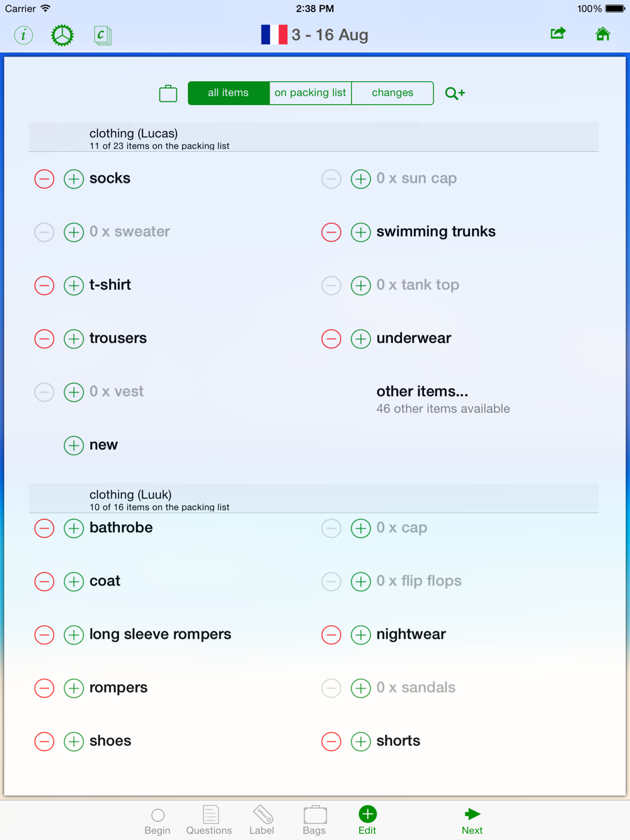
Task: Go to the home icon
Action: (603, 34)
